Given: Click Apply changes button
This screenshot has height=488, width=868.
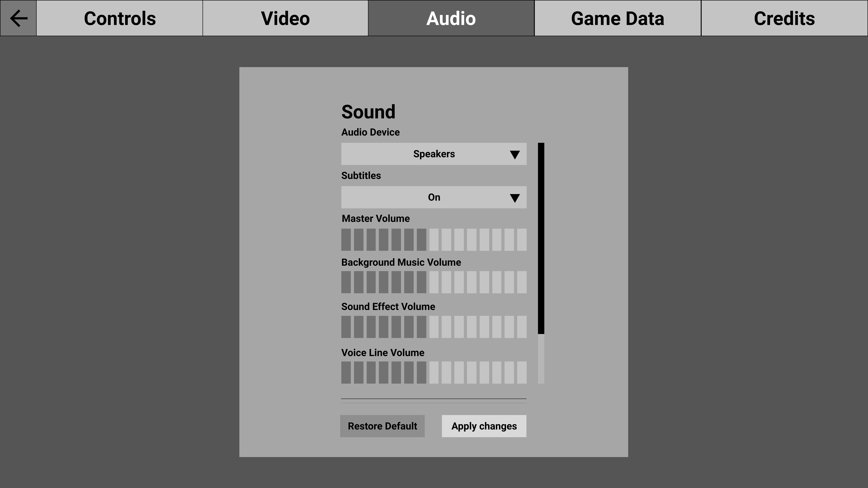Looking at the screenshot, I should [484, 426].
